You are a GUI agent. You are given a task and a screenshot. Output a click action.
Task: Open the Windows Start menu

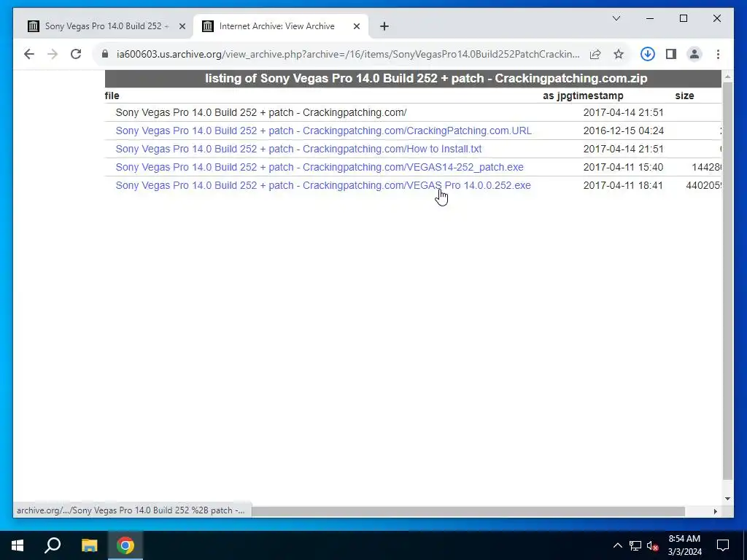[18, 545]
